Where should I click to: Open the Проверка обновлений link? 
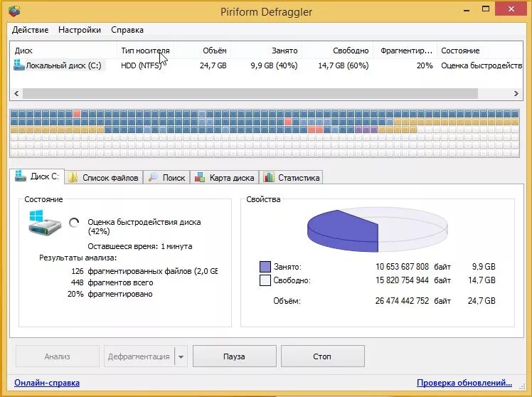click(464, 383)
